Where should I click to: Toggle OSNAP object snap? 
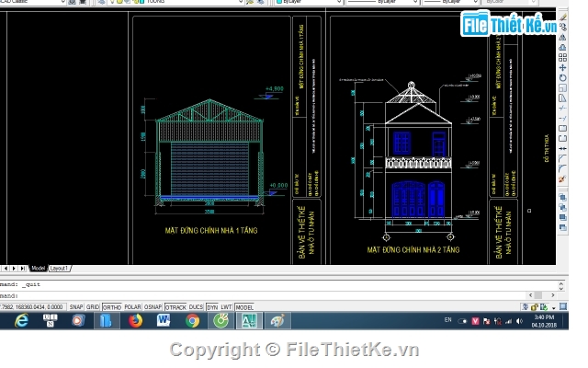click(153, 307)
